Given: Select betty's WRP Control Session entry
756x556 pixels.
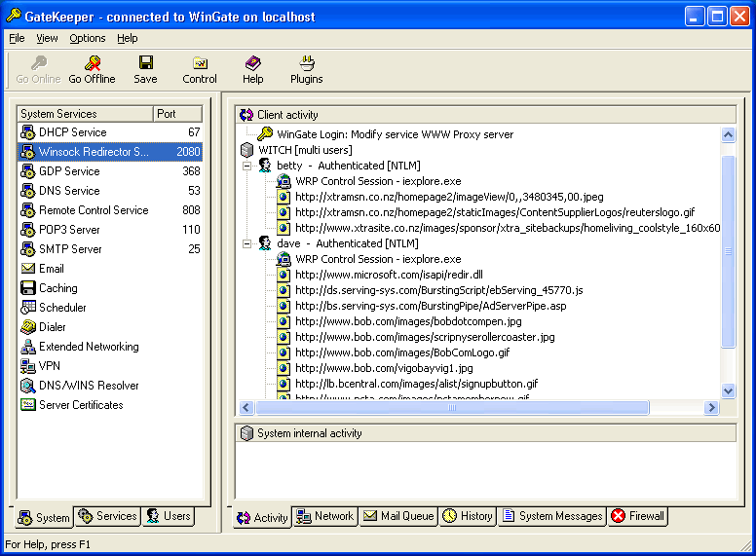Looking at the screenshot, I should [x=378, y=181].
